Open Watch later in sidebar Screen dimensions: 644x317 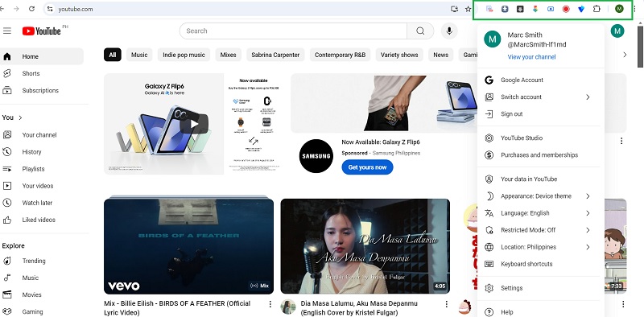42,203
